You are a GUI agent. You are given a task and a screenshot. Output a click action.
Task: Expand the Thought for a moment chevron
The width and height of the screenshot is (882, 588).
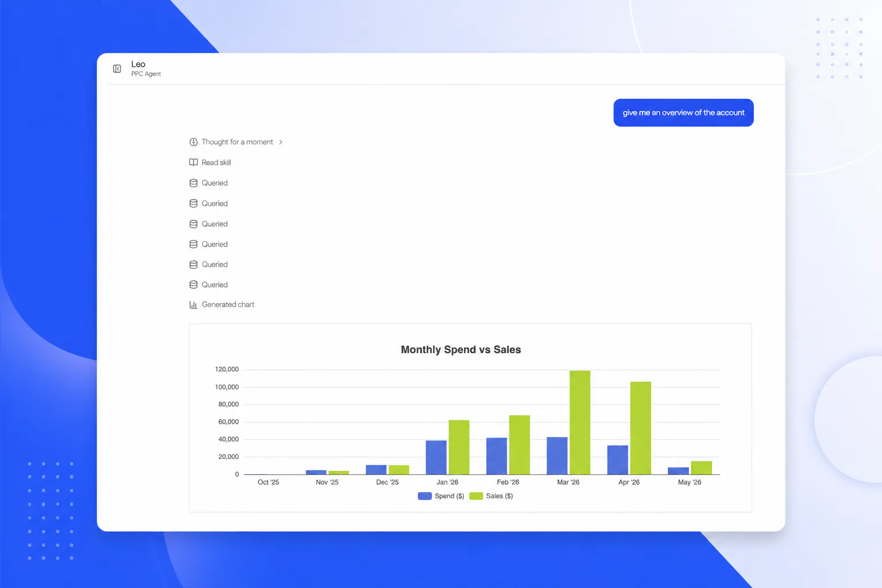(x=281, y=142)
